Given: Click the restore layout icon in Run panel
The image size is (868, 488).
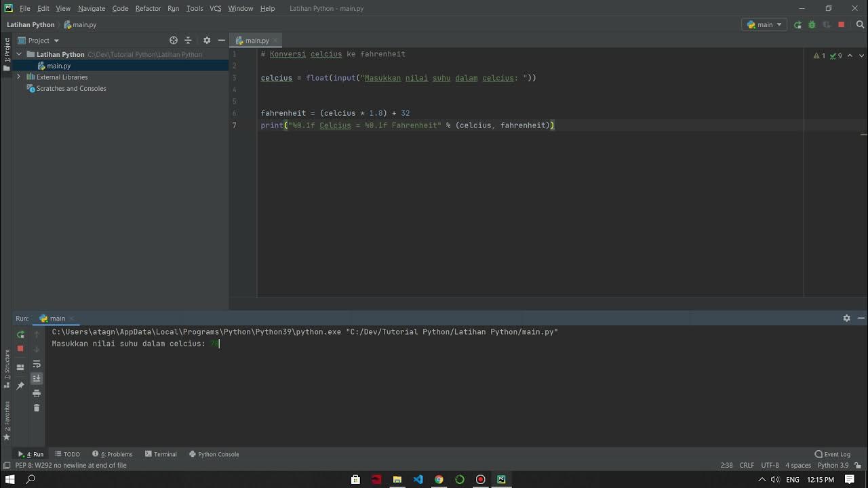Looking at the screenshot, I should [x=20, y=367].
